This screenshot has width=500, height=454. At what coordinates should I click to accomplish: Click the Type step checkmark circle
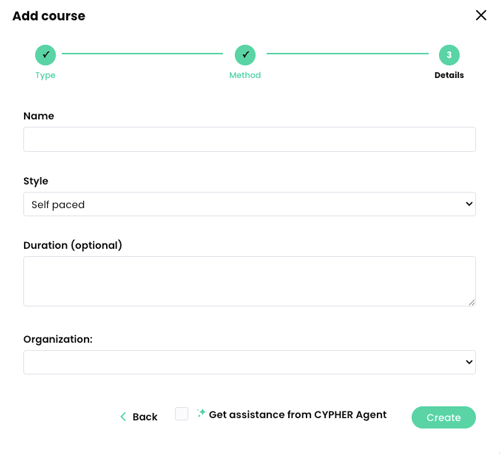click(x=45, y=55)
